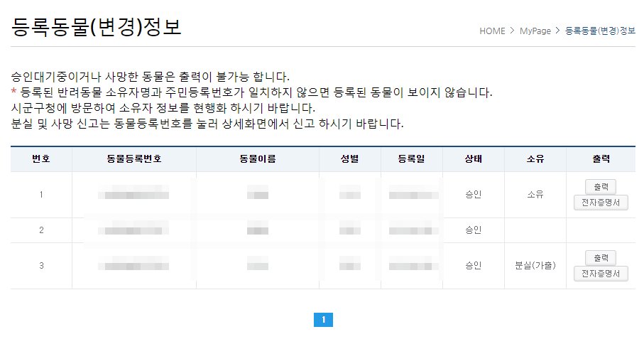Click the blurred registration date in row 3
The width and height of the screenshot is (644, 344).
tap(413, 264)
